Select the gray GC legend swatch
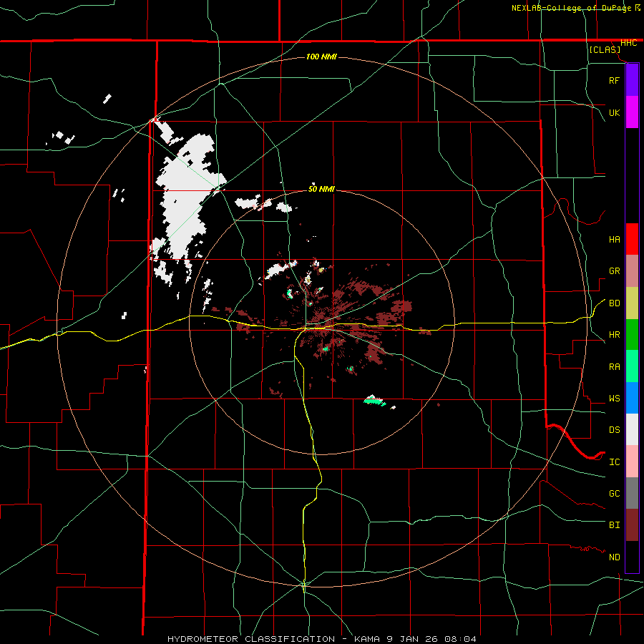The image size is (644, 644). pyautogui.click(x=632, y=493)
